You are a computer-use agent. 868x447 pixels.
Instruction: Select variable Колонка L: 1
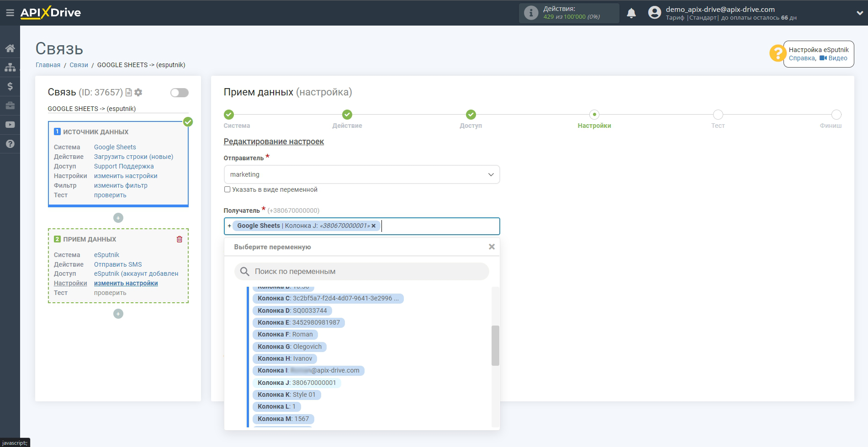pos(276,406)
